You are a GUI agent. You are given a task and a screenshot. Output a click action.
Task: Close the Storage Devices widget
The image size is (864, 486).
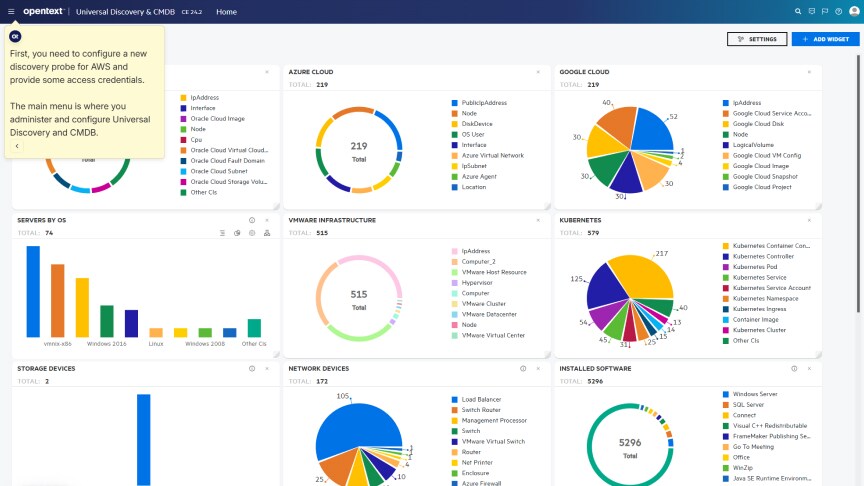click(267, 369)
